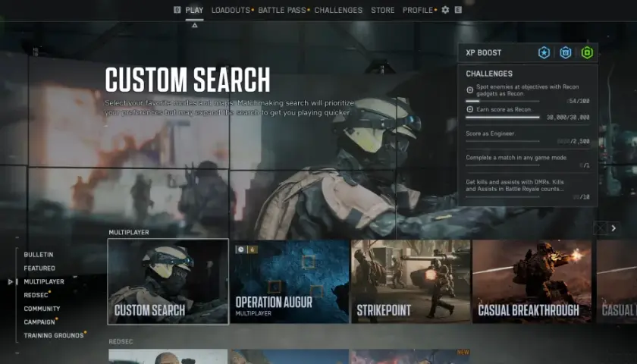Click the REDSEC section heading
Image resolution: width=637 pixels, height=364 pixels.
pyautogui.click(x=121, y=342)
